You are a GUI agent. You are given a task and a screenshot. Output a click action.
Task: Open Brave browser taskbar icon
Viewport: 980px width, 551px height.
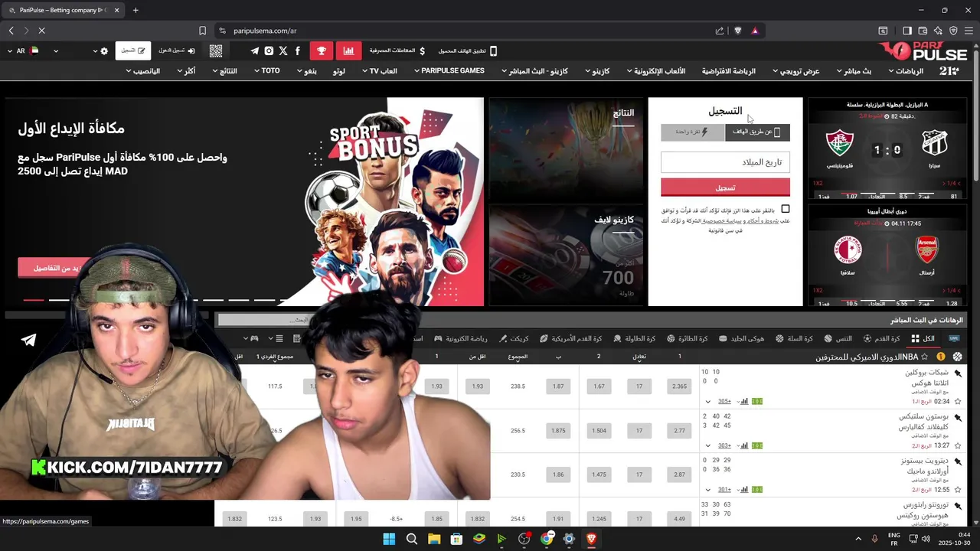(x=591, y=539)
